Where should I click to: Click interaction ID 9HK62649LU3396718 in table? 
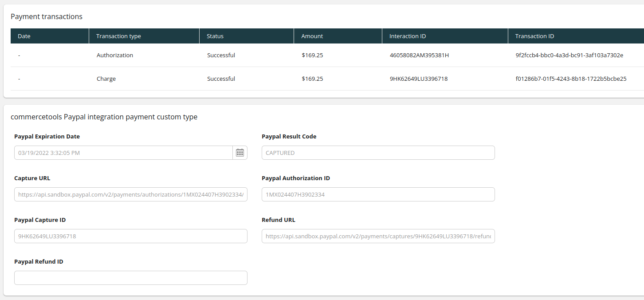418,79
